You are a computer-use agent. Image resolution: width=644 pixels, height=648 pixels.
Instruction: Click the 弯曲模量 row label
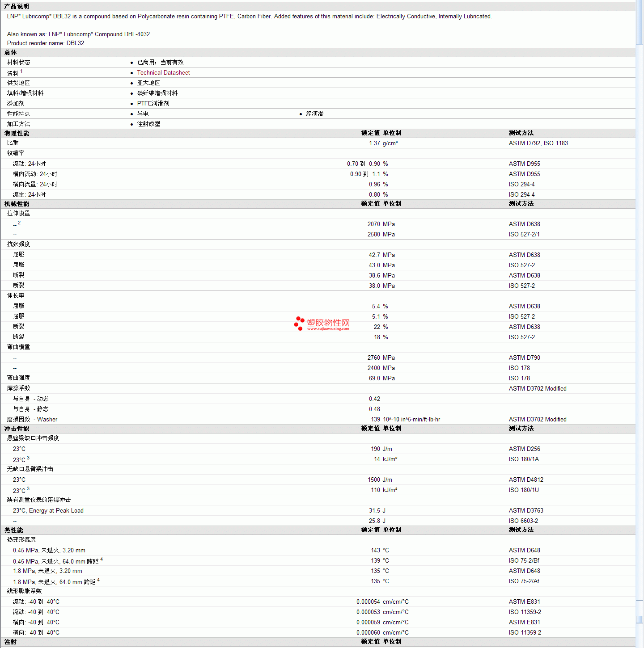tap(18, 347)
